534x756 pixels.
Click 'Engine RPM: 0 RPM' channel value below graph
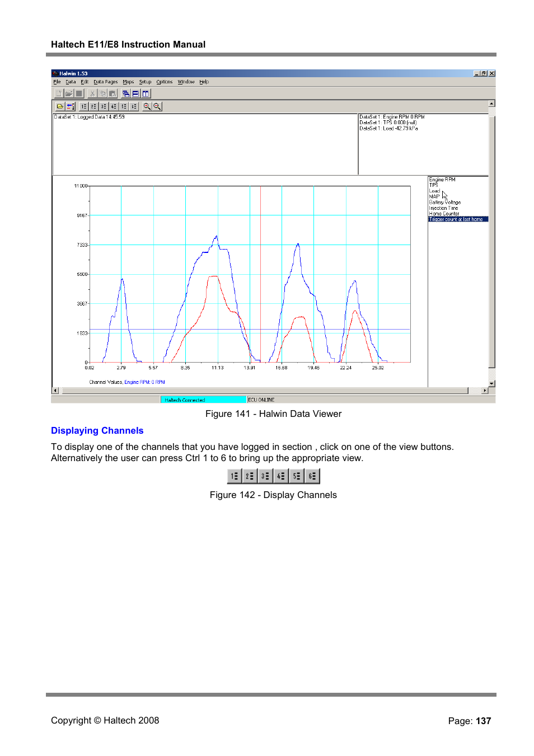coord(144,382)
